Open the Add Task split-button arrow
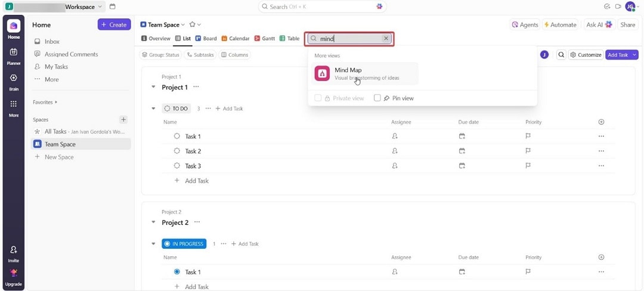 click(635, 55)
